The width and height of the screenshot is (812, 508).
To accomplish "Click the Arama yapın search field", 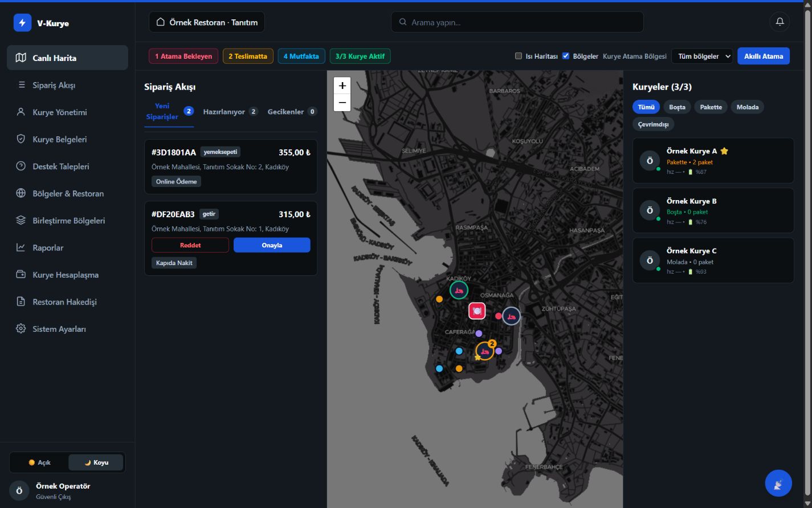I will pyautogui.click(x=517, y=22).
